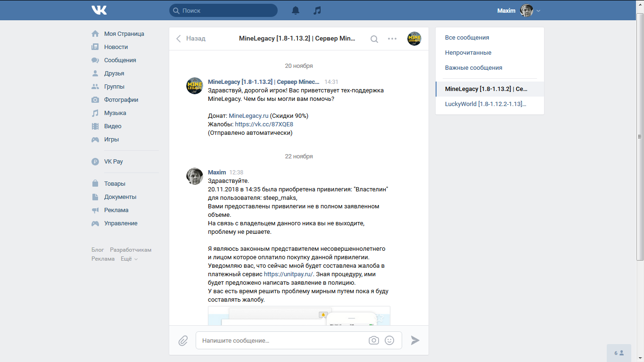The height and width of the screenshot is (362, 644).
Task: Open the music note player icon
Action: 317,10
